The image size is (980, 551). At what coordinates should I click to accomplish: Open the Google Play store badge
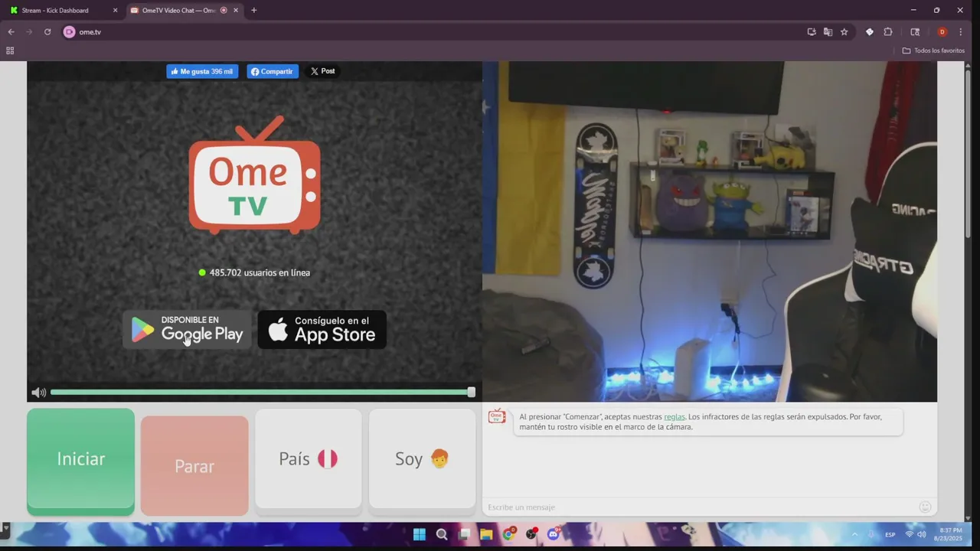coord(187,329)
